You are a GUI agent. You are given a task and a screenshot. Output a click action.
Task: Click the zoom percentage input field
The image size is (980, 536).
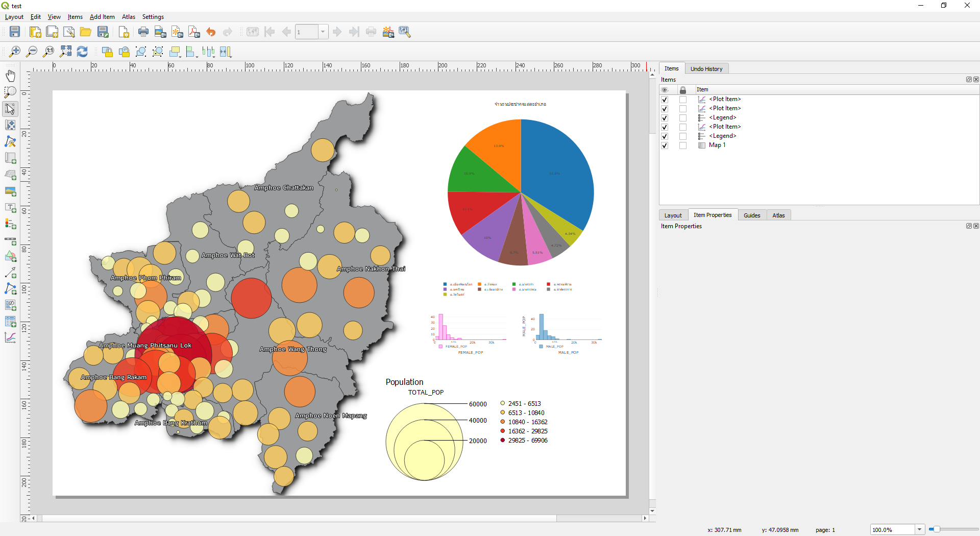893,530
